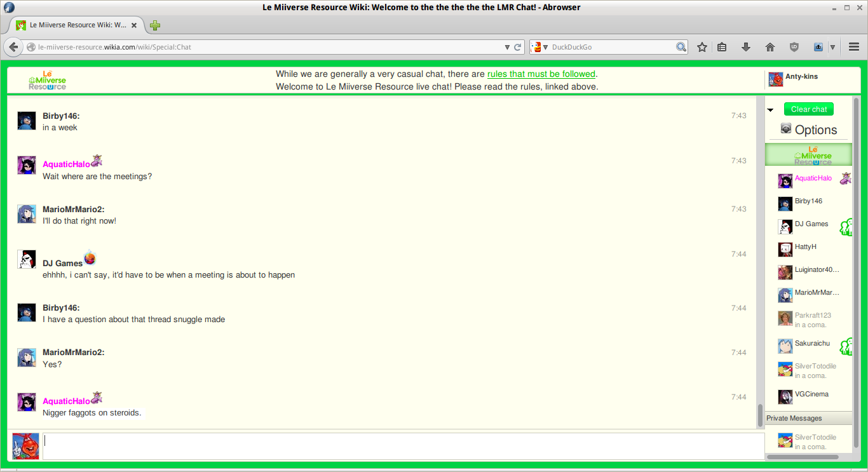The width and height of the screenshot is (868, 472).
Task: Click the Le Miiverse Resource logo in the header
Action: coord(48,80)
